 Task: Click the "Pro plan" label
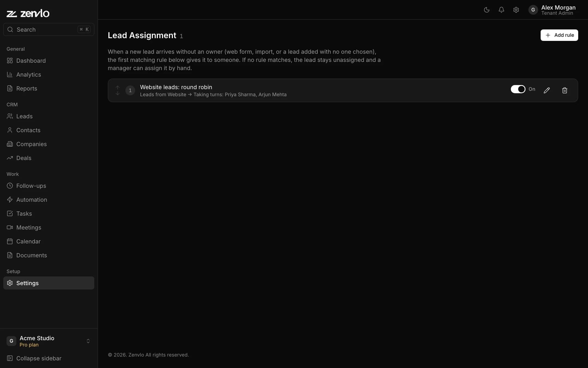29,345
